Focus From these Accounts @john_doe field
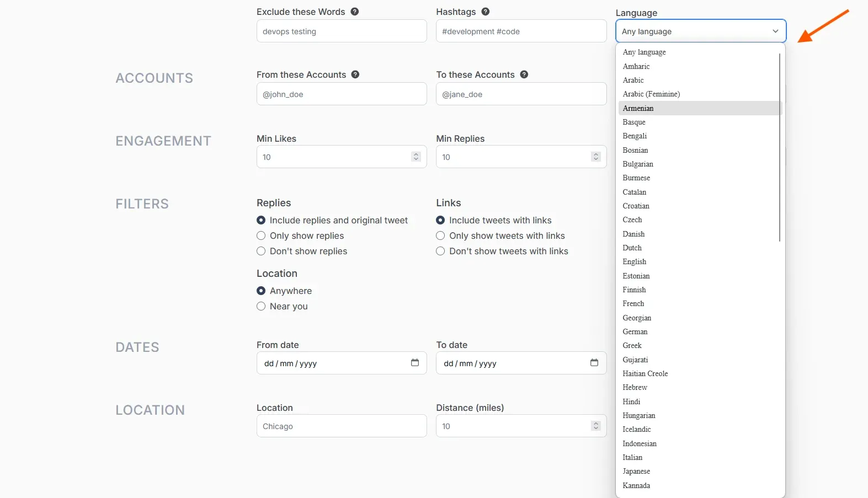Viewport: 868px width, 498px height. pos(342,94)
